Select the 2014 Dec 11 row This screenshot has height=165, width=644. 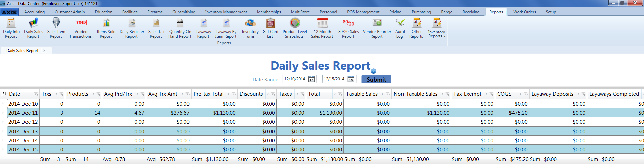tap(325, 113)
